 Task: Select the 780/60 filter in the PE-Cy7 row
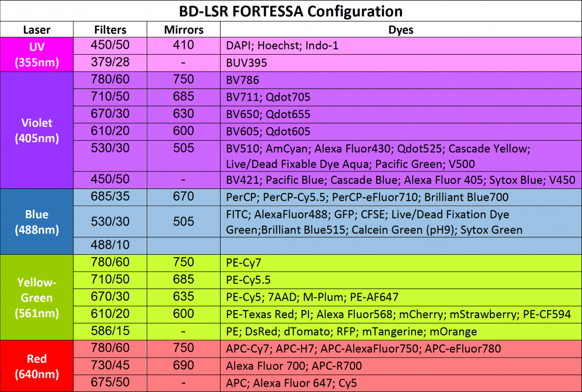[110, 263]
